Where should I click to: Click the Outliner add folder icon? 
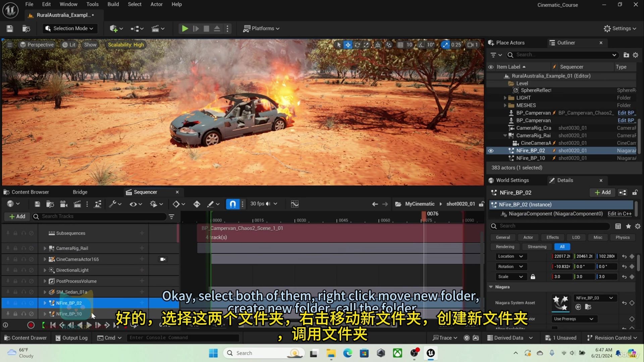(x=626, y=55)
